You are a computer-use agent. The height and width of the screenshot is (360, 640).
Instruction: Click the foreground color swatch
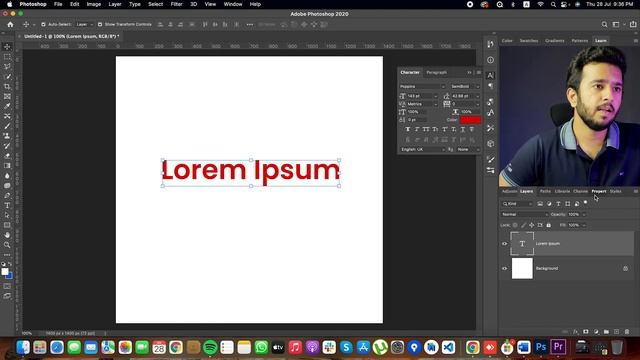click(5, 271)
